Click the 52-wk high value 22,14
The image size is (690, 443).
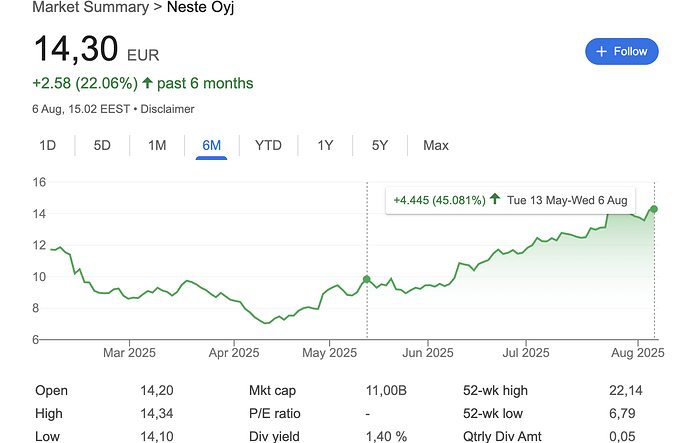pyautogui.click(x=626, y=390)
